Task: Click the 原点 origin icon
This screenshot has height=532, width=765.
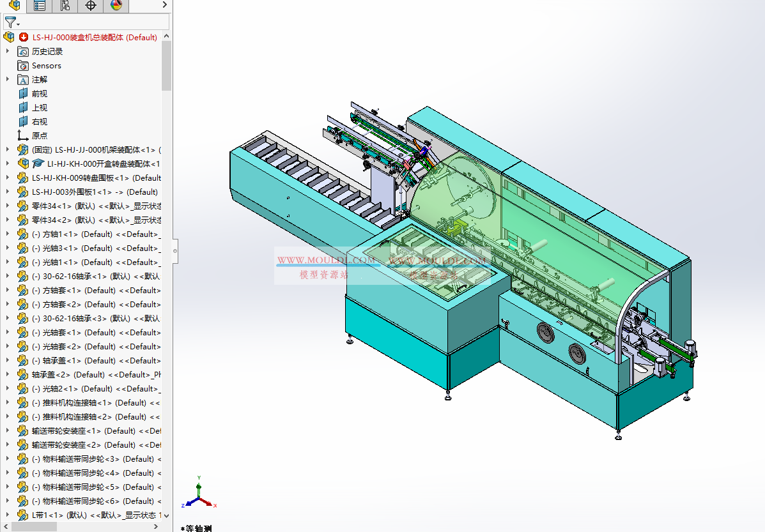Action: click(x=23, y=135)
